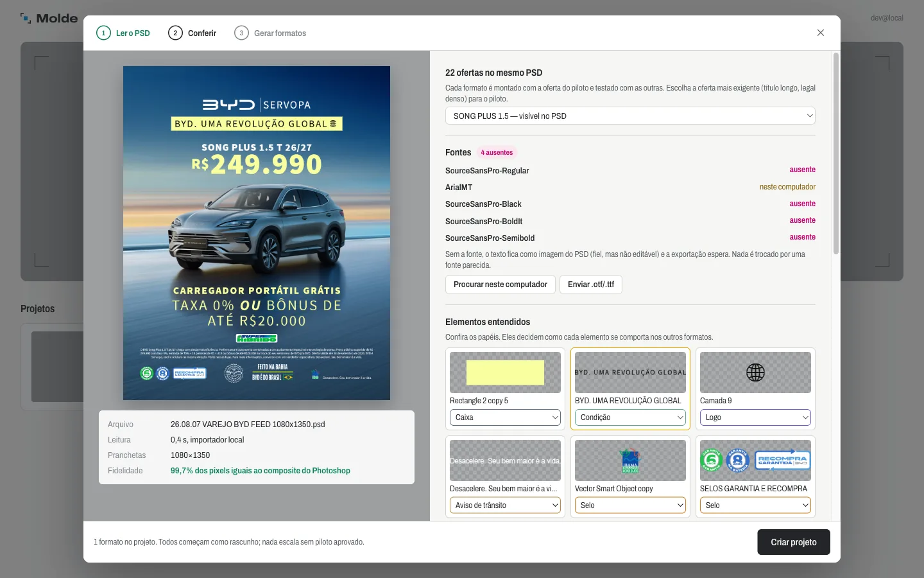Click the SourceSansPro-BoldIt font name
The image size is (924, 578).
click(x=484, y=222)
